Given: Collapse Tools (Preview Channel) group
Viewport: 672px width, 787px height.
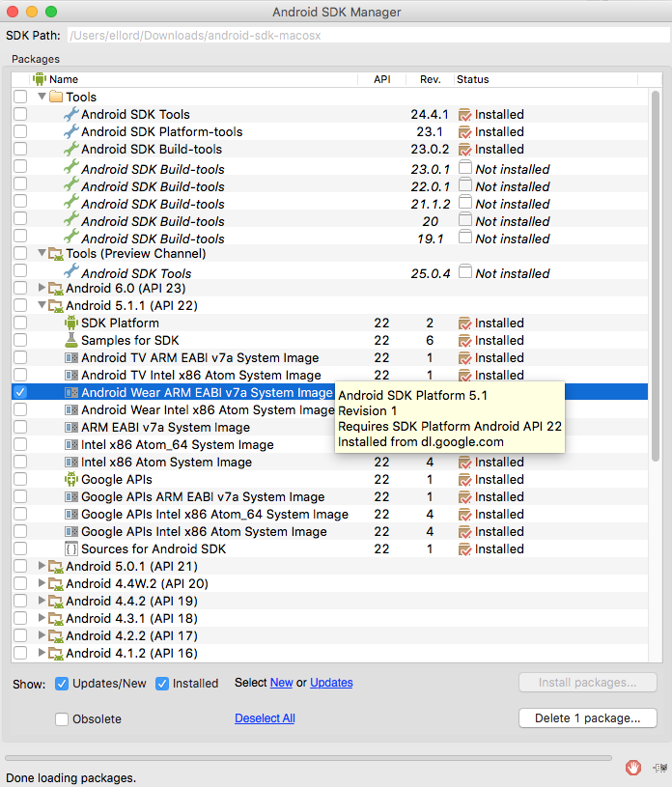Looking at the screenshot, I should pos(42,253).
